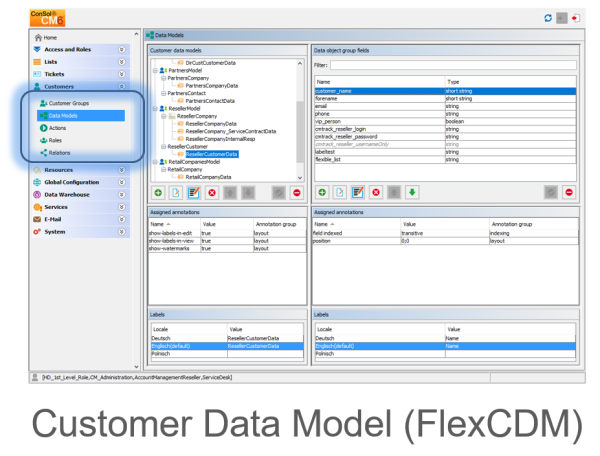Sort fields by the Type column header

[x=510, y=82]
